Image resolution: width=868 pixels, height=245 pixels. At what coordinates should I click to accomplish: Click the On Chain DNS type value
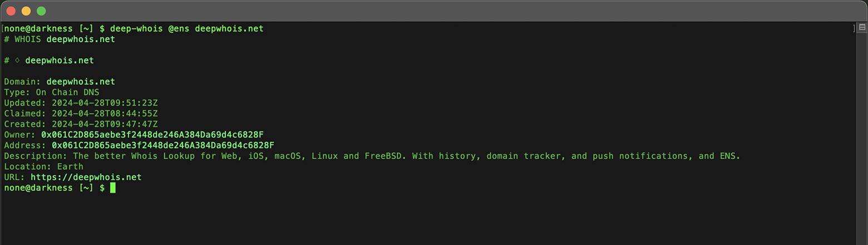coord(67,92)
